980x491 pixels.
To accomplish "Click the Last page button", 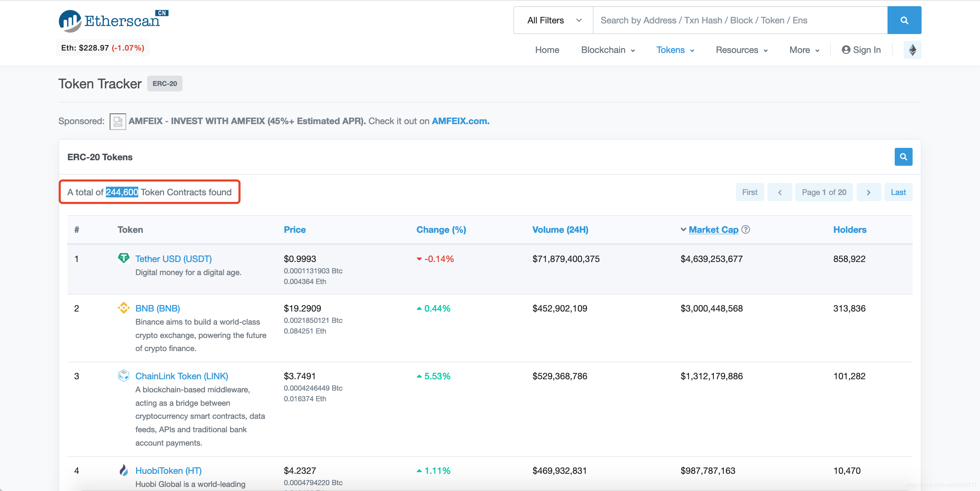I will click(898, 192).
